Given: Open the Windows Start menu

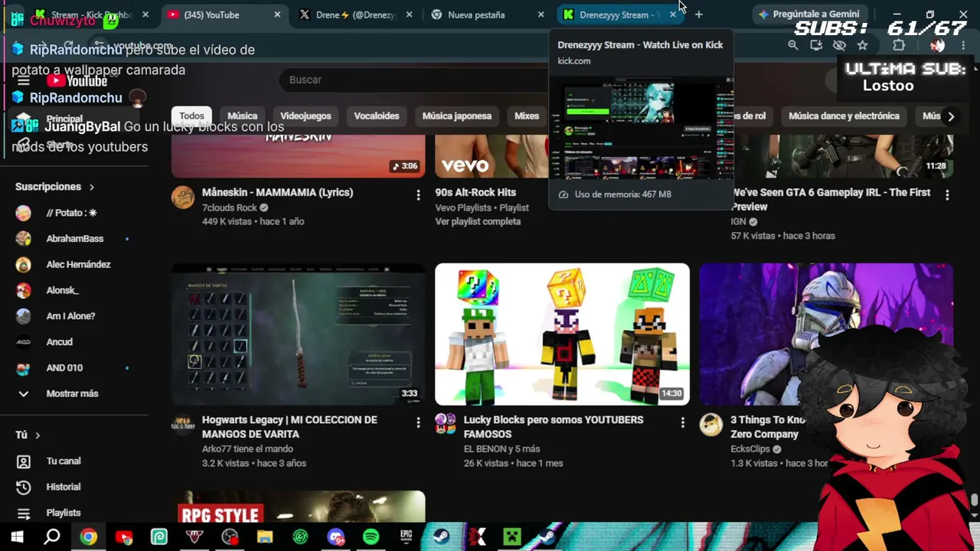Looking at the screenshot, I should coord(17,537).
